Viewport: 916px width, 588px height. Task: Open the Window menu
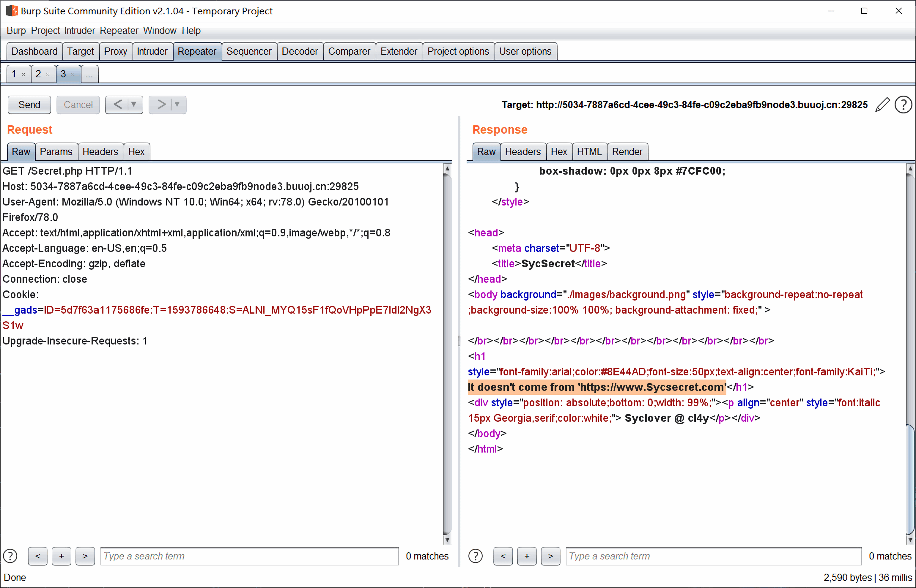pos(160,31)
